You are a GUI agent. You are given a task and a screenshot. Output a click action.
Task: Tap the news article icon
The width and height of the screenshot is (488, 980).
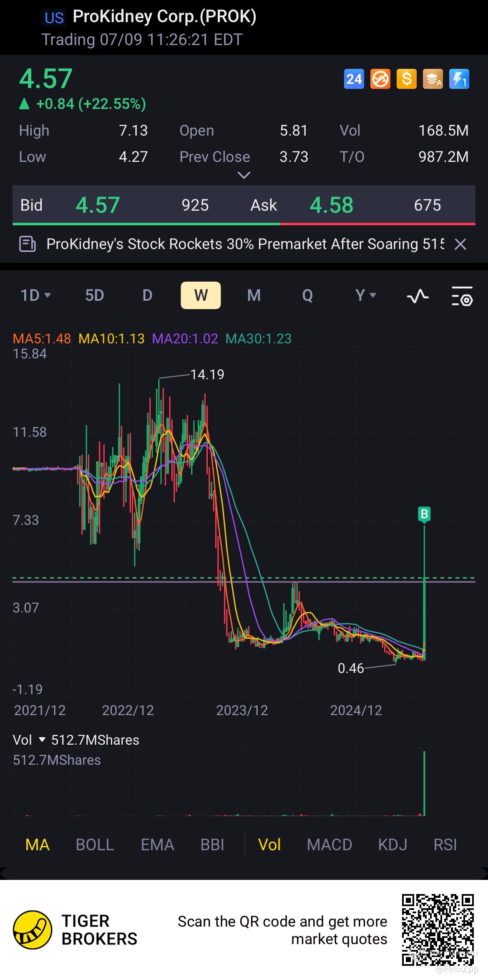(28, 244)
